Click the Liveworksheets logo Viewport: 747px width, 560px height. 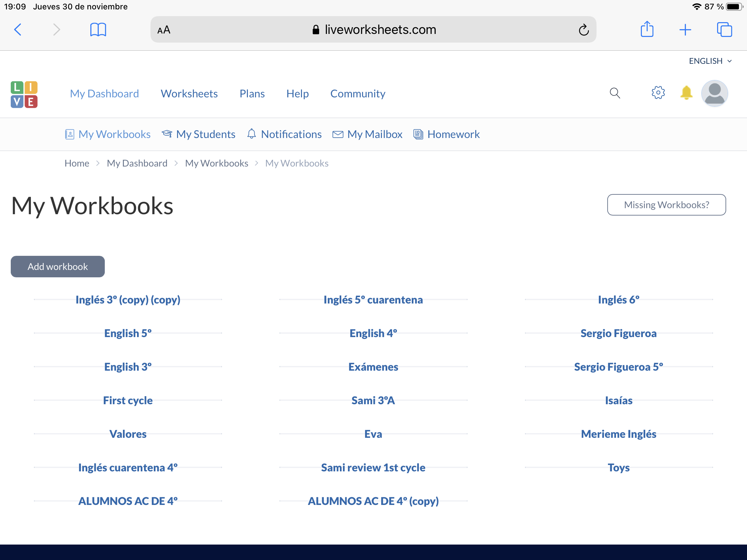(24, 95)
